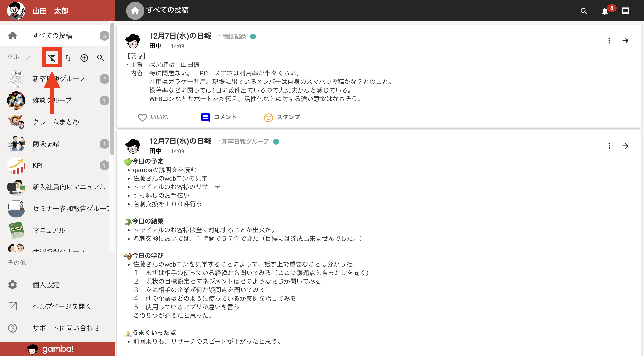The image size is (644, 356).
Task: Click the 商談記録 group avatar
Action: click(x=16, y=144)
